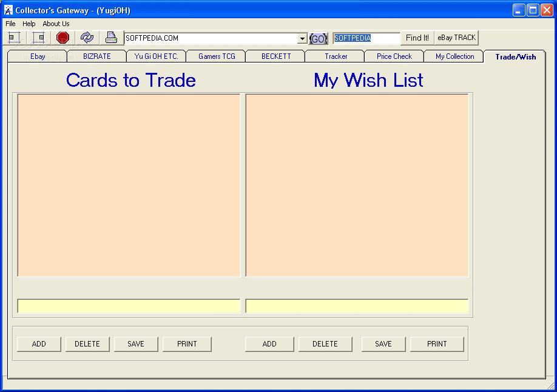Screen dimensions: 557x392
Task: Click the red stop sign icon
Action: click(x=62, y=38)
